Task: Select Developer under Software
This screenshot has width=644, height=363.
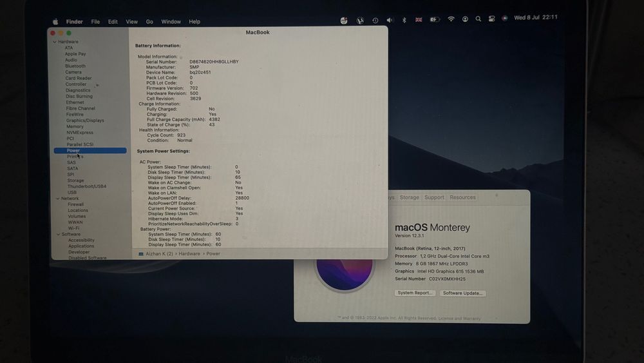Action: pos(79,252)
